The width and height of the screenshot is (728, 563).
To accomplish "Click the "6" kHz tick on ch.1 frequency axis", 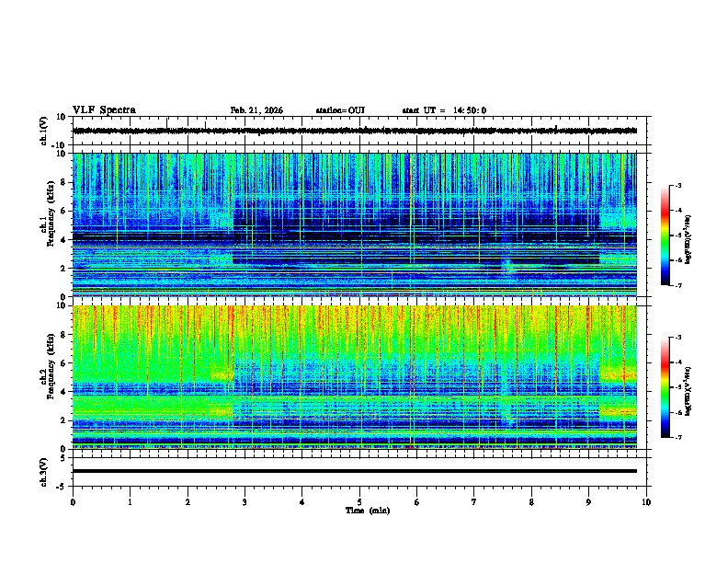I will 64,211.
